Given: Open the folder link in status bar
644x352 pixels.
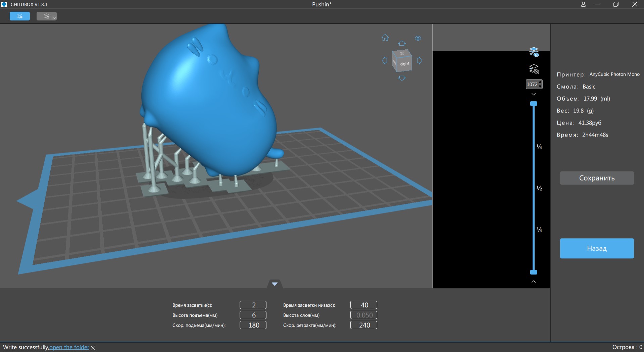Looking at the screenshot, I should pos(69,347).
